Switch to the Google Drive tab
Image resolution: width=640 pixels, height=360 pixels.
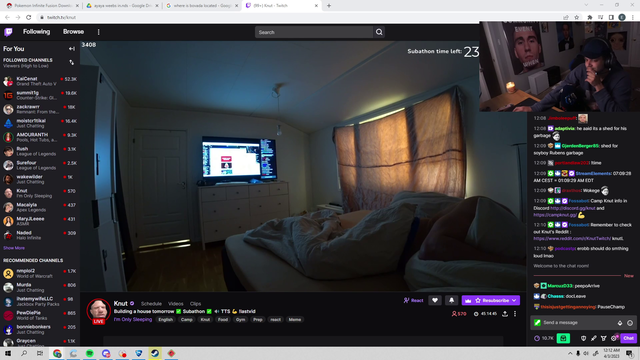pyautogui.click(x=122, y=6)
